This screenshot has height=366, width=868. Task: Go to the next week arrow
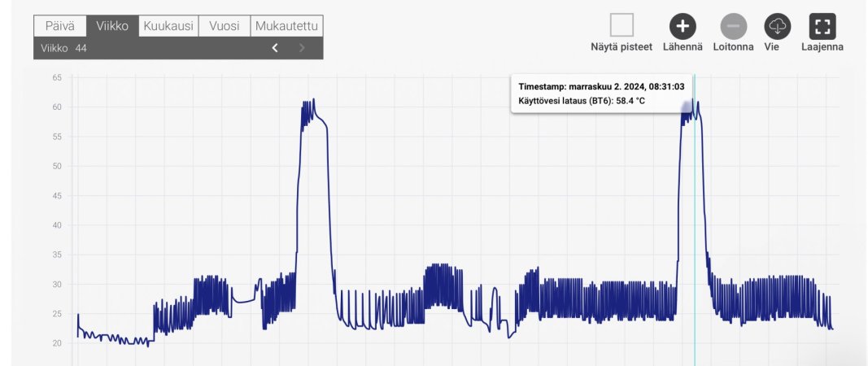(302, 48)
